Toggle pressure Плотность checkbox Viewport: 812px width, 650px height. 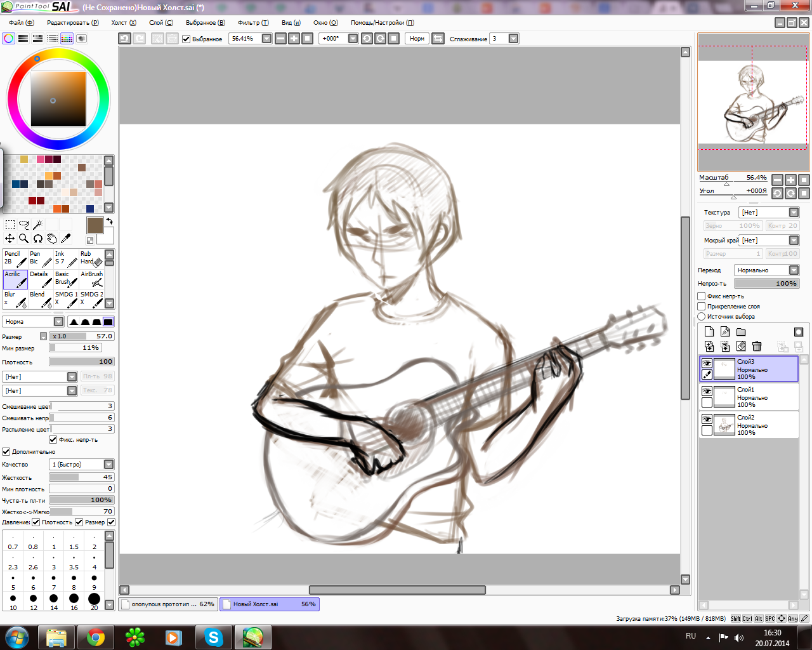click(x=36, y=522)
